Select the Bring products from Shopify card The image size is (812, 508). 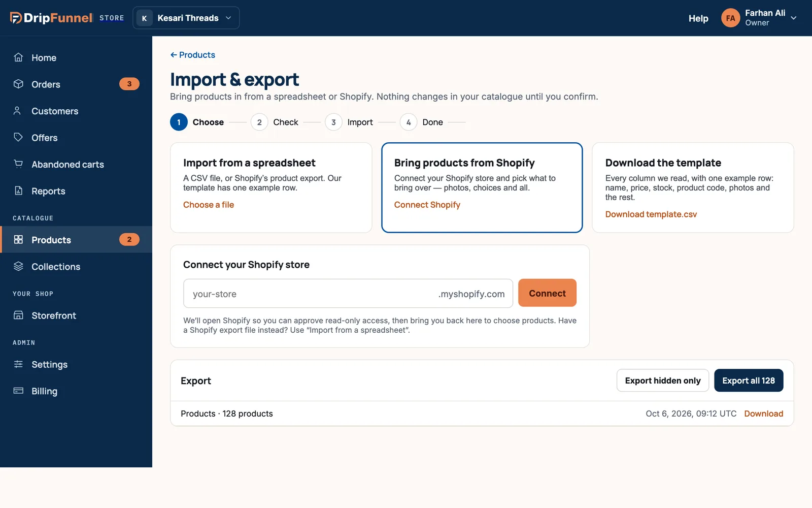(x=482, y=187)
